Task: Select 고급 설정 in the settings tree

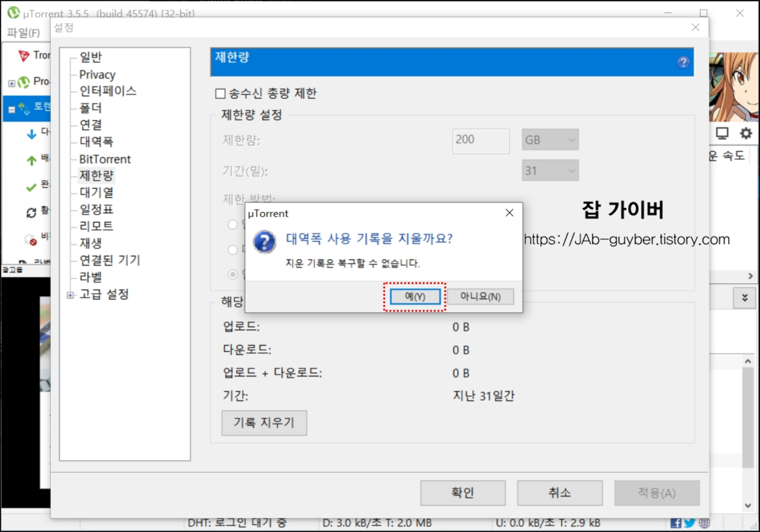Action: pyautogui.click(x=104, y=294)
